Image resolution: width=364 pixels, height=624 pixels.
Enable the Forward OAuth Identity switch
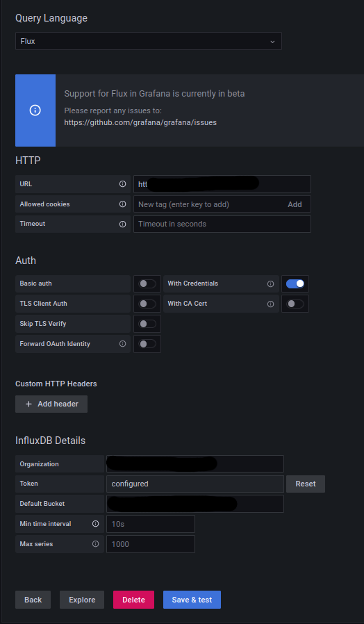147,344
